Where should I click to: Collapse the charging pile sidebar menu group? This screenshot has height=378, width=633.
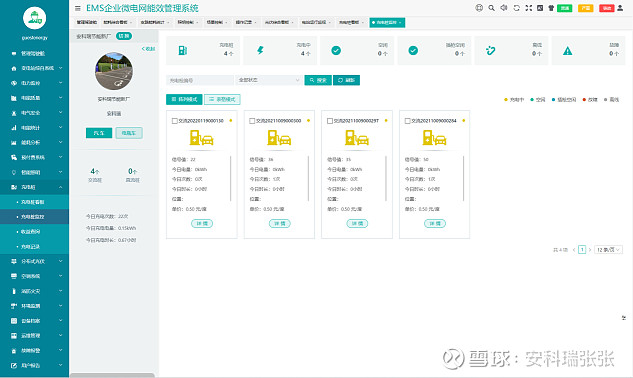34,187
